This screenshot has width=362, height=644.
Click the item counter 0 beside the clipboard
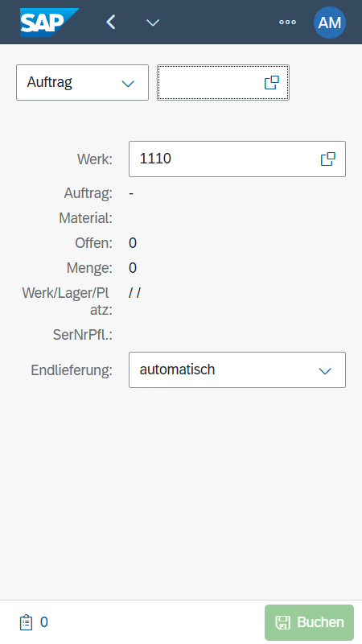[x=44, y=622]
